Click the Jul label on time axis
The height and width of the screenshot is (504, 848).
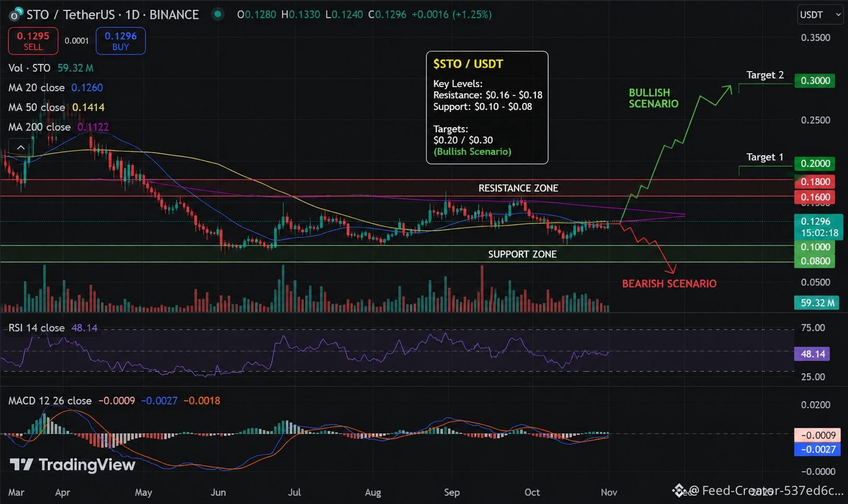[x=294, y=492]
